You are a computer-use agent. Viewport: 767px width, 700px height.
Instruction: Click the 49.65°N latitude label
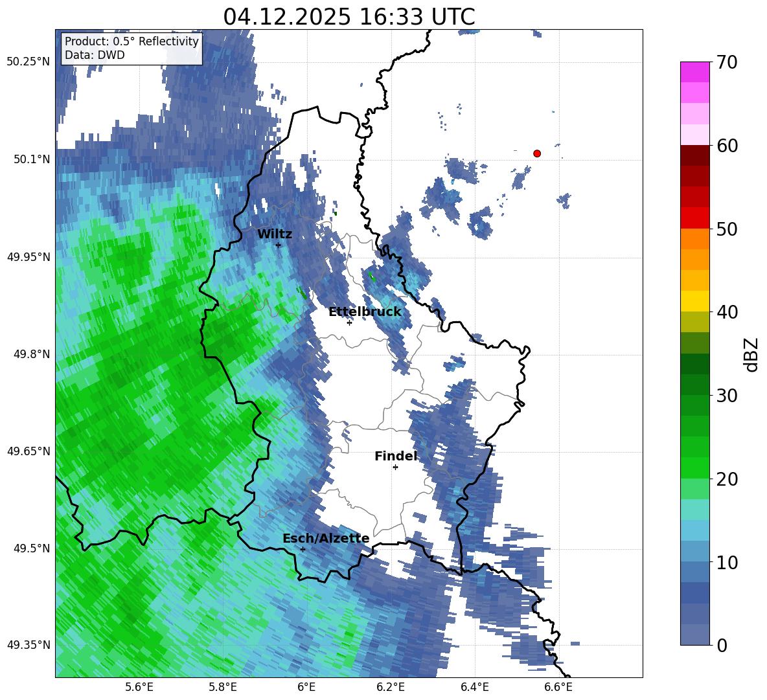coord(29,451)
